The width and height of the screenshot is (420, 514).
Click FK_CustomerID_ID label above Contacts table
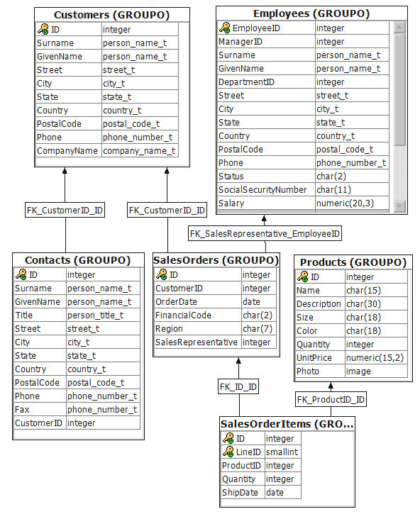[x=65, y=210]
